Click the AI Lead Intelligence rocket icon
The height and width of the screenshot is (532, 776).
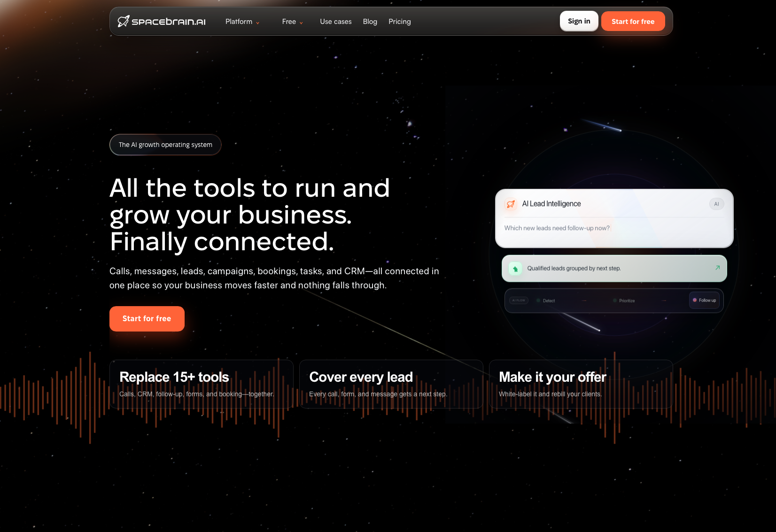point(511,204)
